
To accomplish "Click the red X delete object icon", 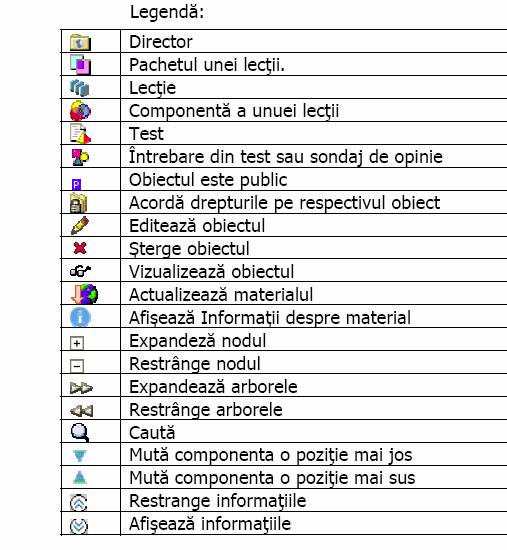I will (80, 248).
